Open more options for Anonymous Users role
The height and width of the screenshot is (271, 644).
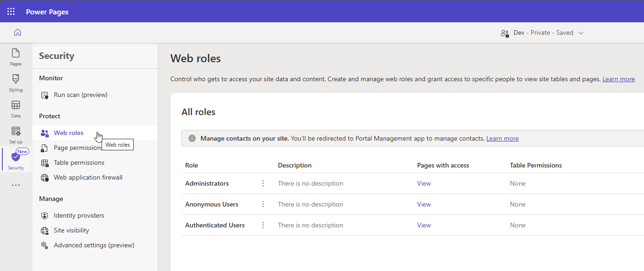pyautogui.click(x=263, y=204)
